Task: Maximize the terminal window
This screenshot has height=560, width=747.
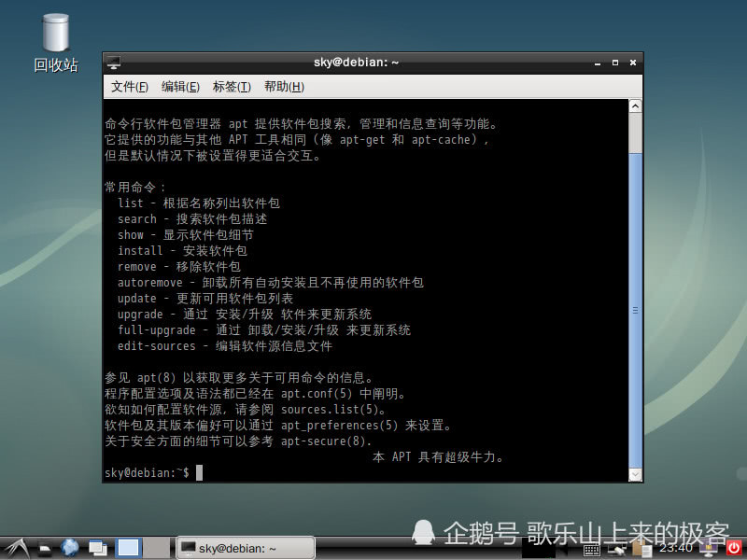Action: (x=615, y=63)
